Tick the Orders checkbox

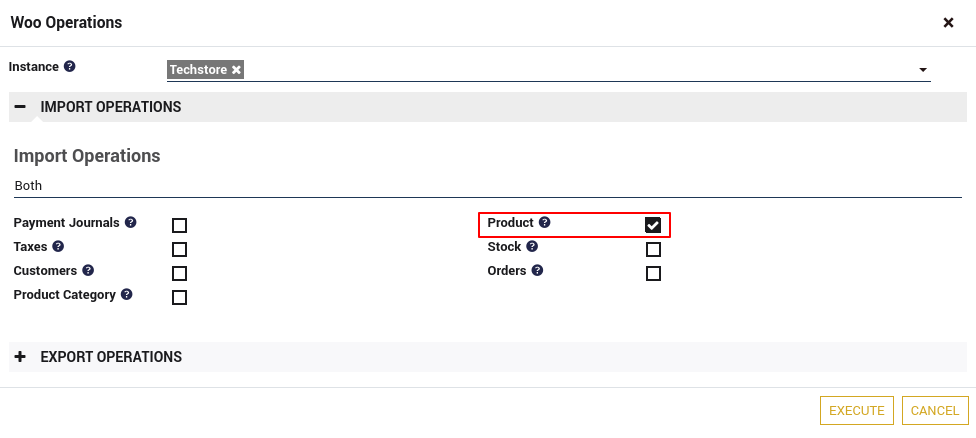[x=653, y=273]
